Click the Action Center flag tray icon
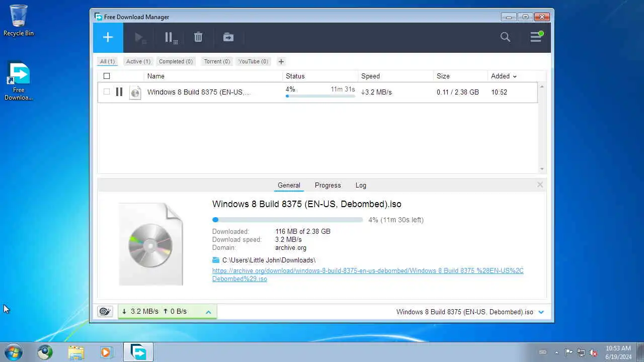Screen dimensions: 644x362 569,352
